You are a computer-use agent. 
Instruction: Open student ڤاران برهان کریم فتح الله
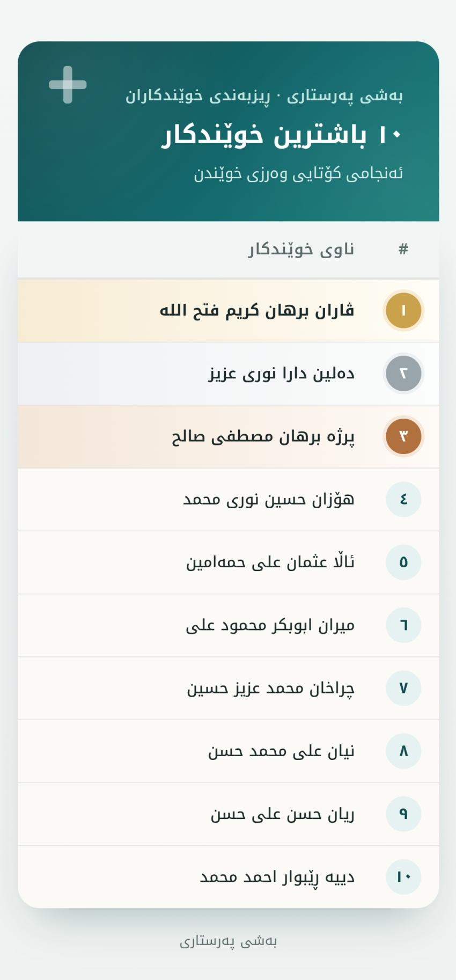(x=229, y=310)
